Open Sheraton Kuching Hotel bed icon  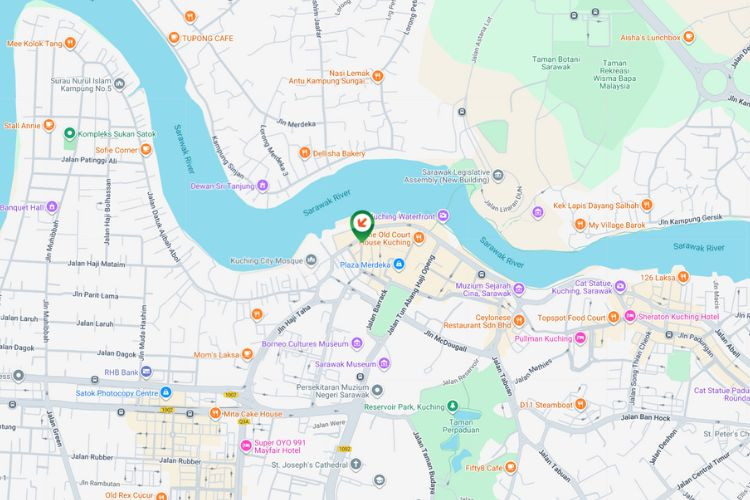coord(630,316)
